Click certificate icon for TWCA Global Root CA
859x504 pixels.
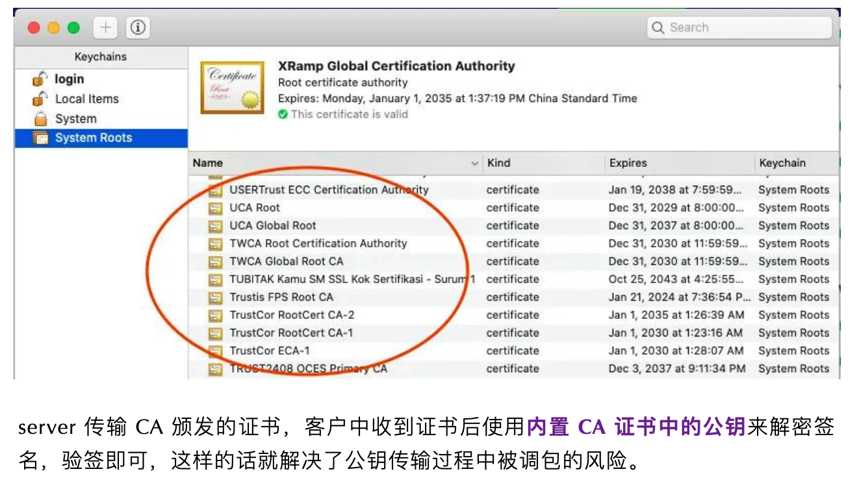(x=215, y=262)
